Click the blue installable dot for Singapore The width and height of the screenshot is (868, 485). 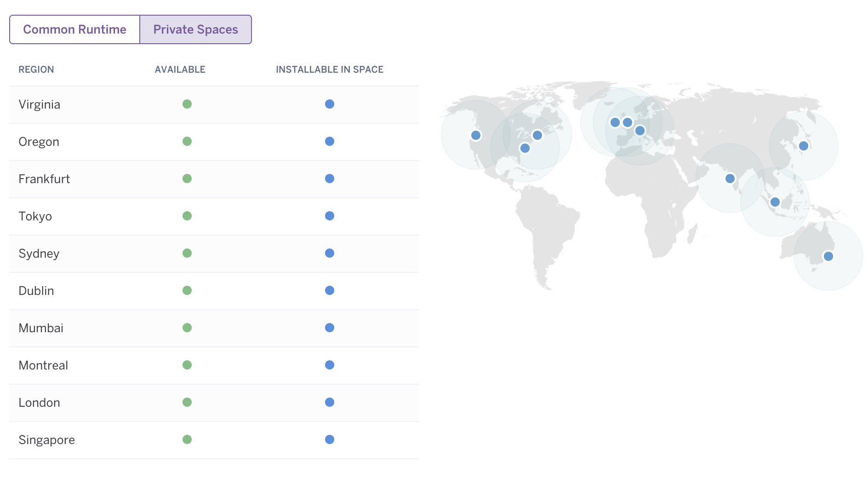(330, 439)
